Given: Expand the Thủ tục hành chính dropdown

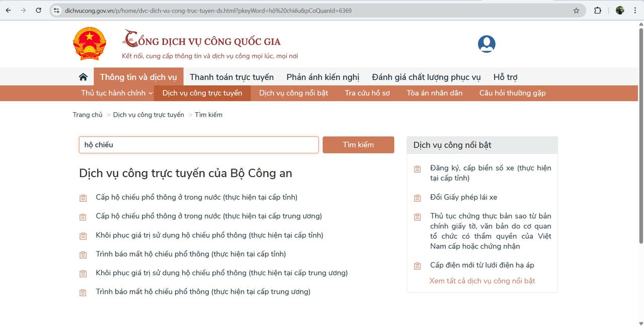Looking at the screenshot, I should point(117,93).
